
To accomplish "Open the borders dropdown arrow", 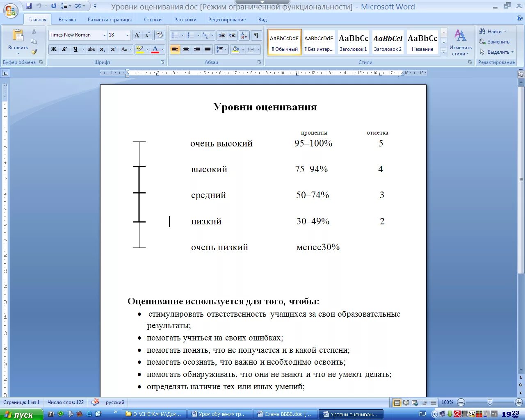I will pos(259,49).
